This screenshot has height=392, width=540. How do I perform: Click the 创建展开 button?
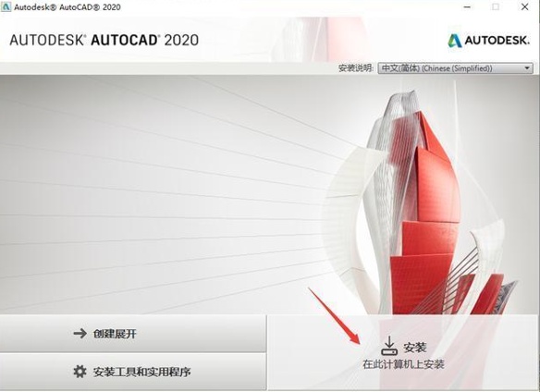(133, 333)
